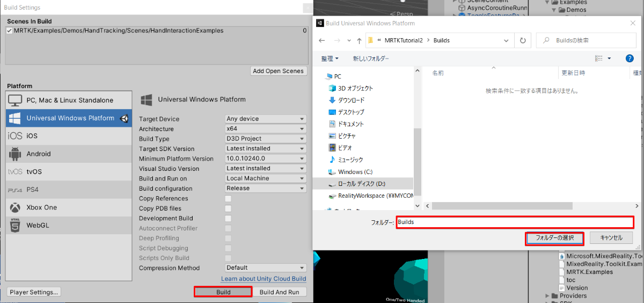This screenshot has width=644, height=303.
Task: Select the tvOS platform
Action: [x=69, y=171]
